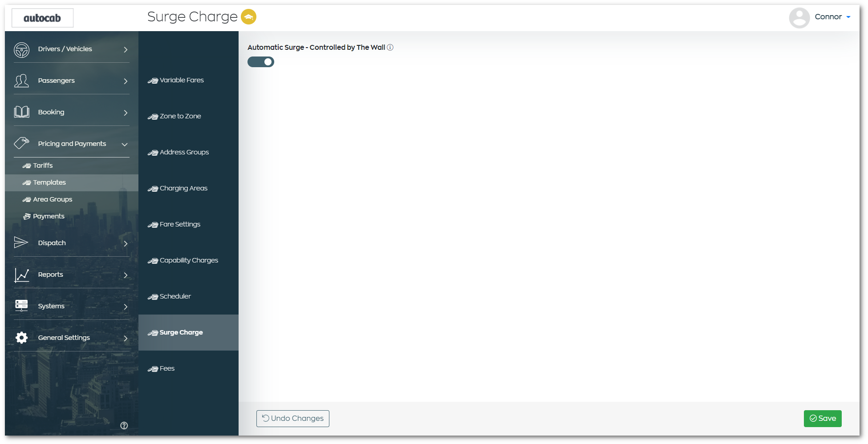Image resolution: width=868 pixels, height=444 pixels.
Task: Select Zone to Zone in the templates menu
Action: pyautogui.click(x=188, y=116)
